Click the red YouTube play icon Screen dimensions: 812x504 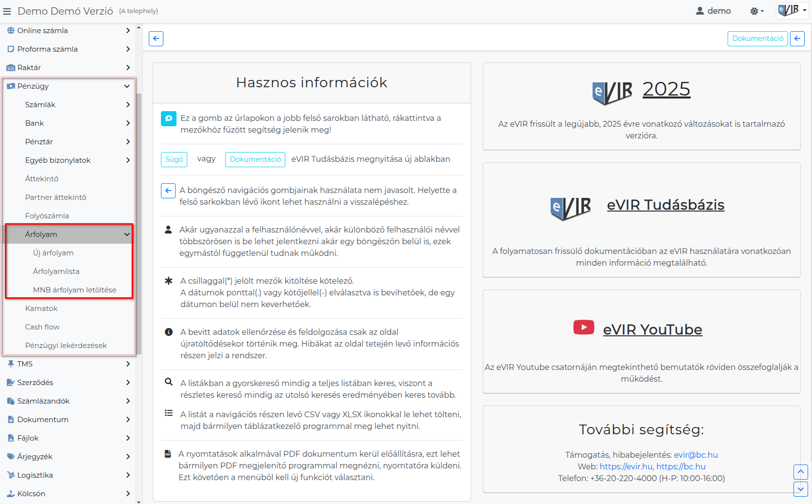click(x=583, y=327)
